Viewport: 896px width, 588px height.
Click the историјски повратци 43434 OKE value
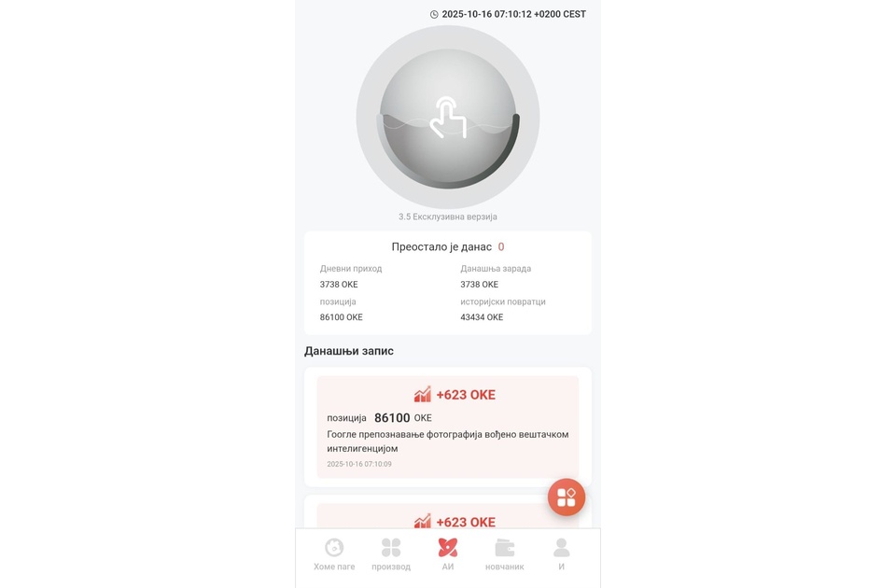coord(482,317)
